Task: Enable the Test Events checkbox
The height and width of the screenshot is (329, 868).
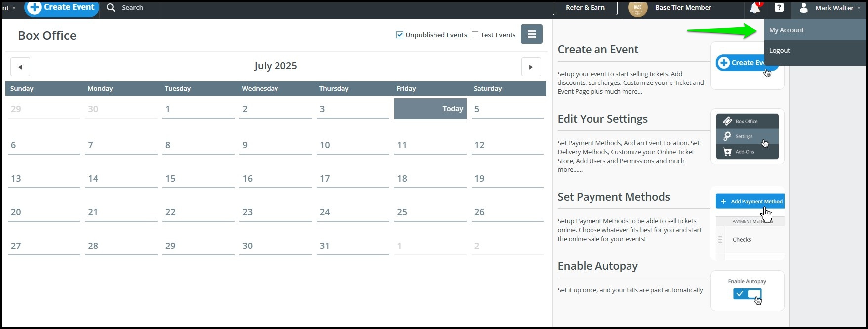Action: pos(475,35)
